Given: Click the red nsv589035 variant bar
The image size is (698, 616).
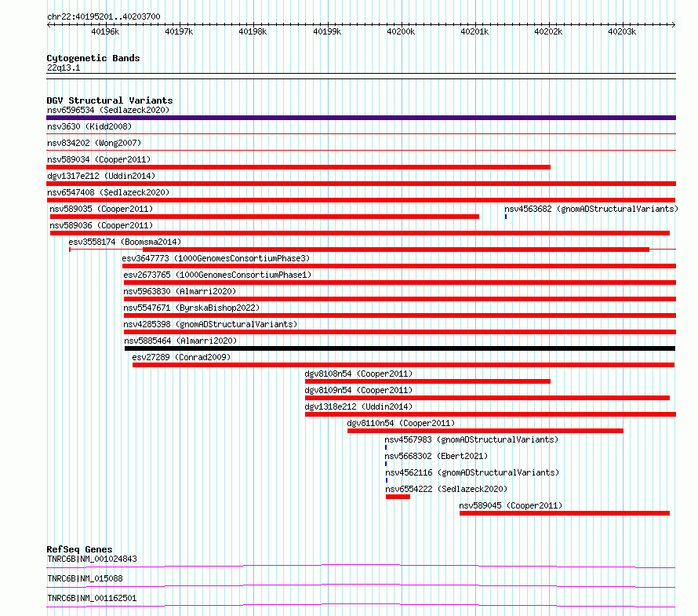Looking at the screenshot, I should 264,217.
